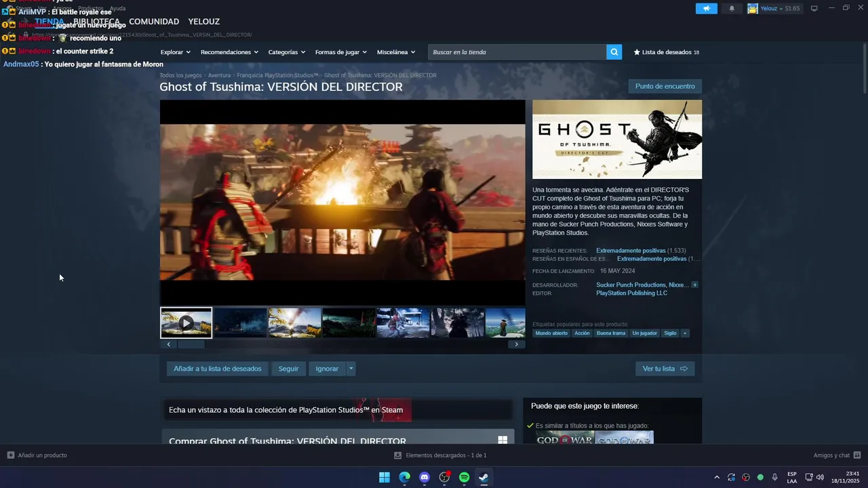Open the Ayuda menu
The height and width of the screenshot is (488, 868).
[117, 8]
